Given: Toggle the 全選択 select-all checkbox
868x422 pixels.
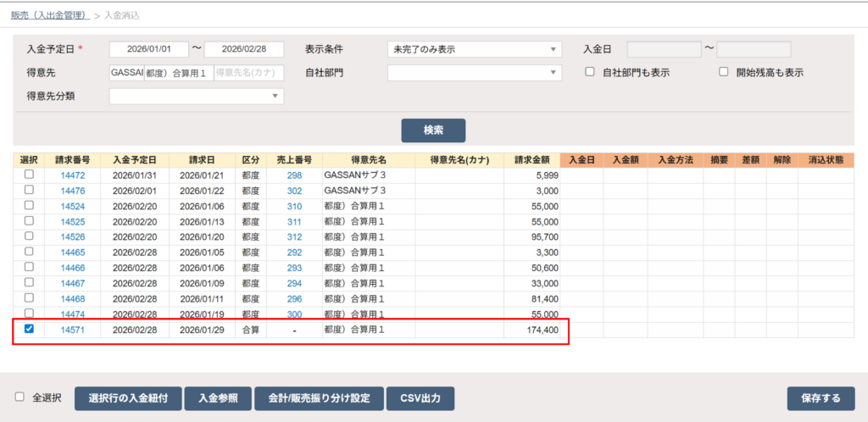Looking at the screenshot, I should (x=20, y=397).
